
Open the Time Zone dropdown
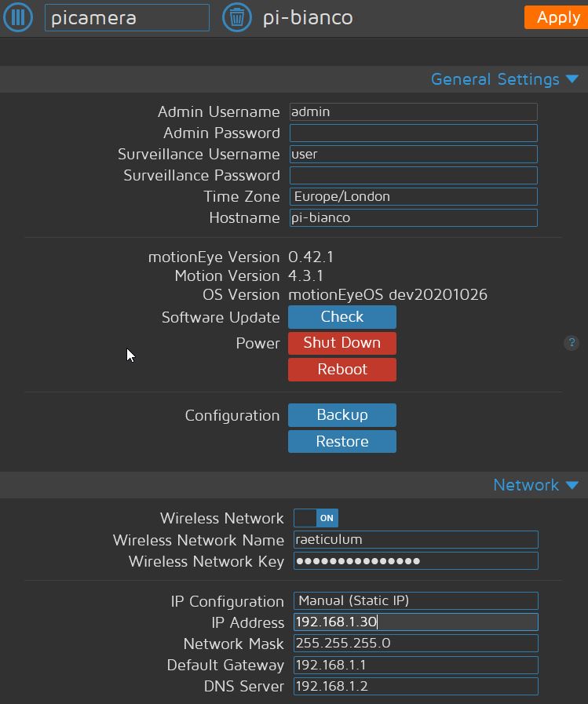pyautogui.click(x=414, y=196)
